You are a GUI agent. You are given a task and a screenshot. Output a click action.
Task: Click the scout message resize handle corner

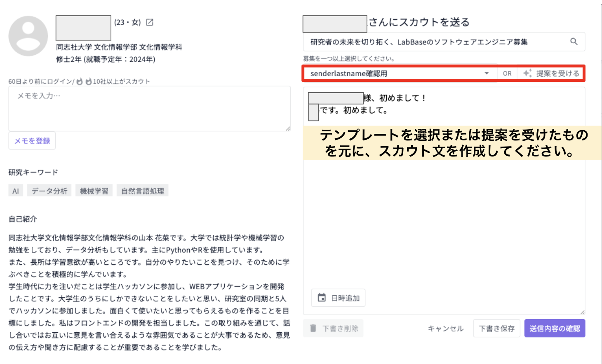pos(582,312)
